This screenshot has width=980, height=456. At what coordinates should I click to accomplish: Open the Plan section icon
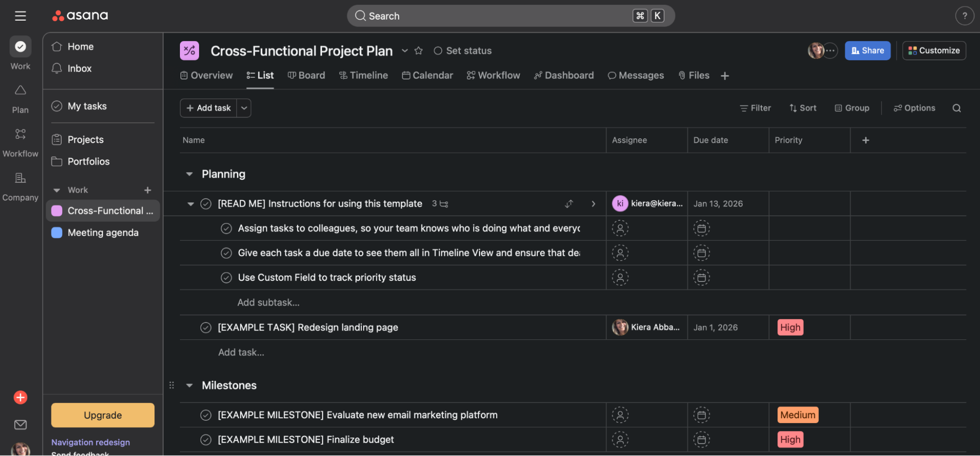click(20, 90)
